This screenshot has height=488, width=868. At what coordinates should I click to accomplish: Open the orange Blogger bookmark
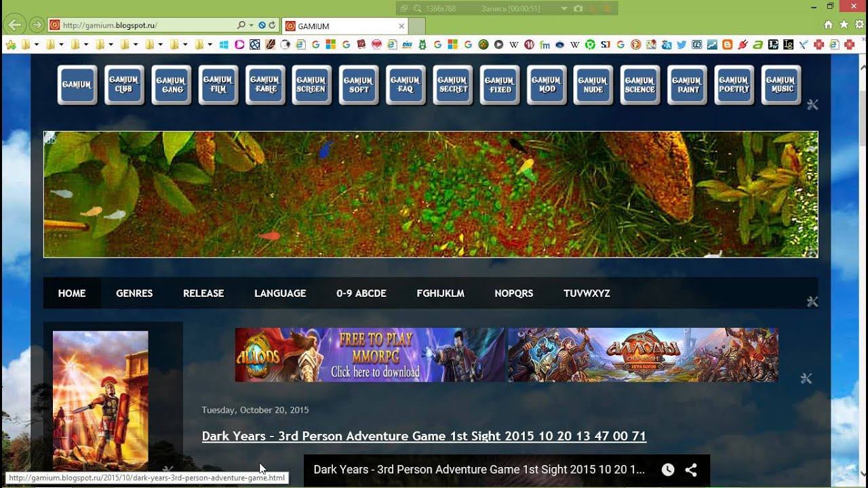pos(728,45)
